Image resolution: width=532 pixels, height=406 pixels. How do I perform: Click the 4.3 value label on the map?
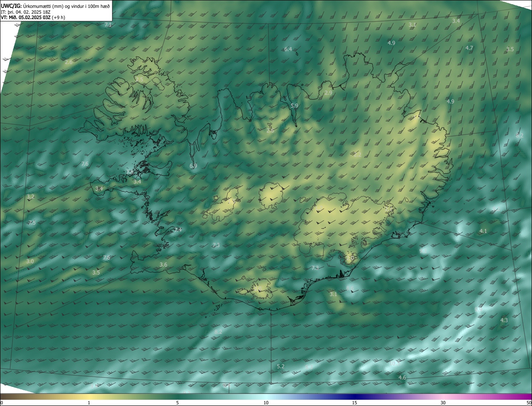(x=504, y=320)
